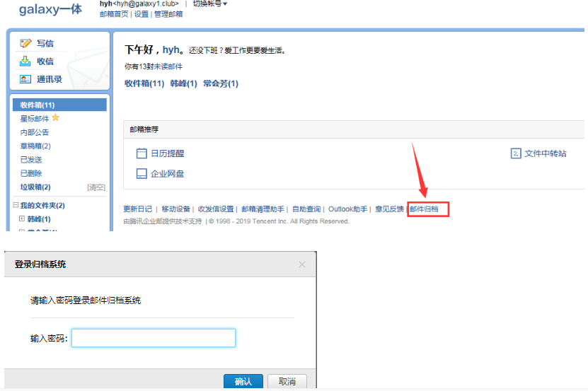Screen dimensions: 588x391
Task: Collapse the 我的文件夹 folder tree
Action: (16, 205)
